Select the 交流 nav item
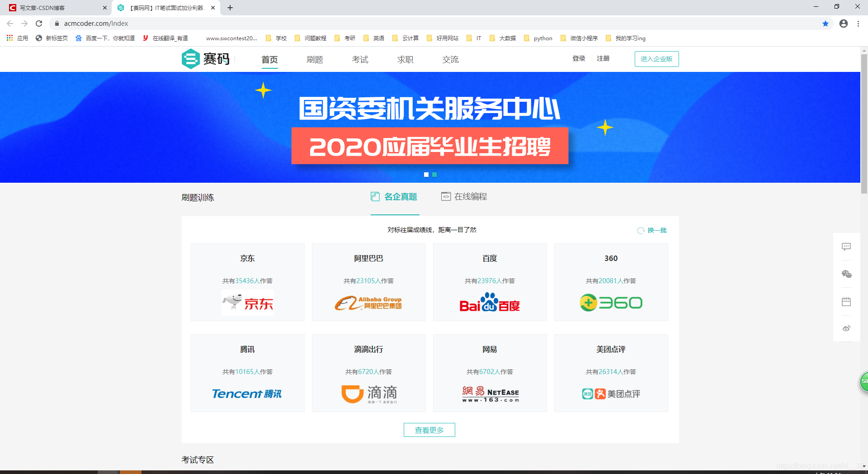The height and width of the screenshot is (474, 868). click(x=450, y=59)
